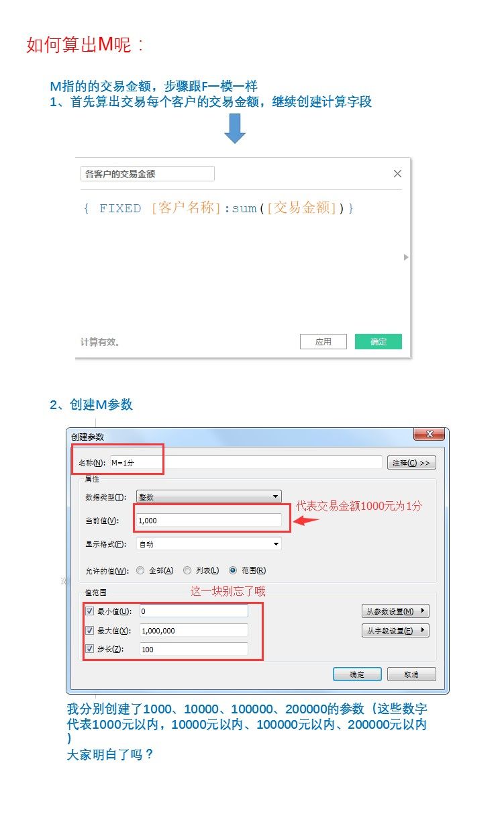Open the 数据类型 dropdown showing 整数
504x839 pixels.
click(209, 497)
